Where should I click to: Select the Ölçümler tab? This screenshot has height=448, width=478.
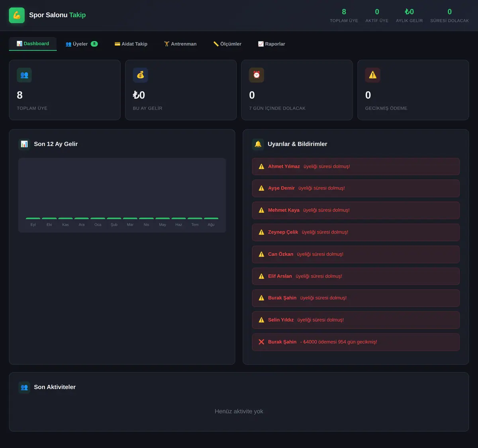[227, 44]
